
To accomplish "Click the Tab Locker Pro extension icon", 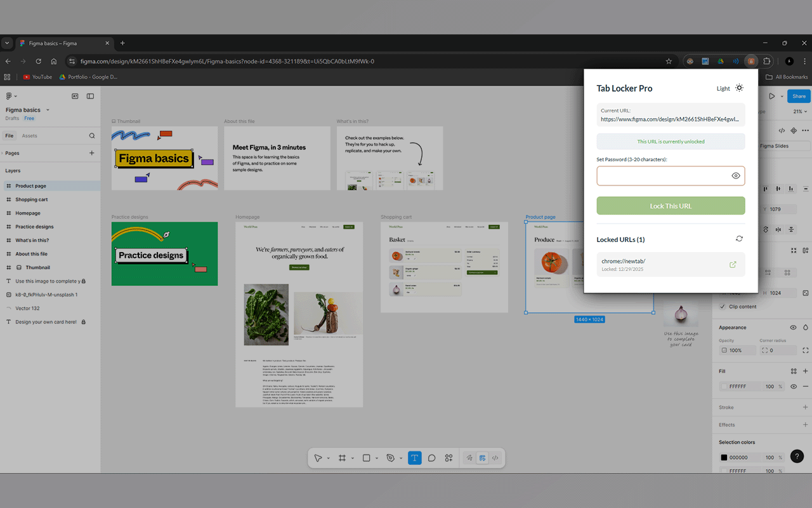I will pos(751,62).
